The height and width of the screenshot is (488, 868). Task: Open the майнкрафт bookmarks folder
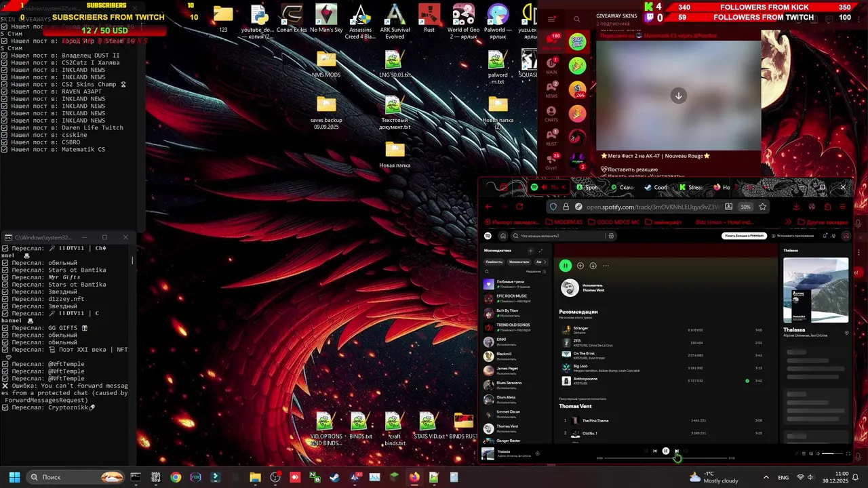663,222
